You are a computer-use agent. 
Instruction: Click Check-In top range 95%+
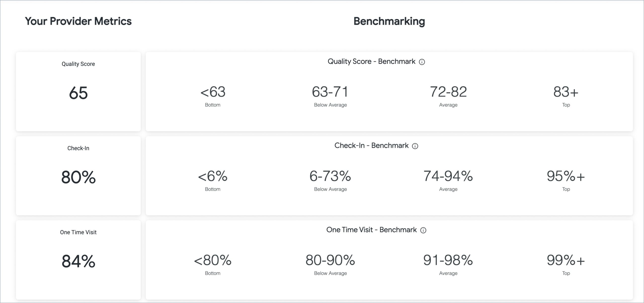click(x=566, y=176)
